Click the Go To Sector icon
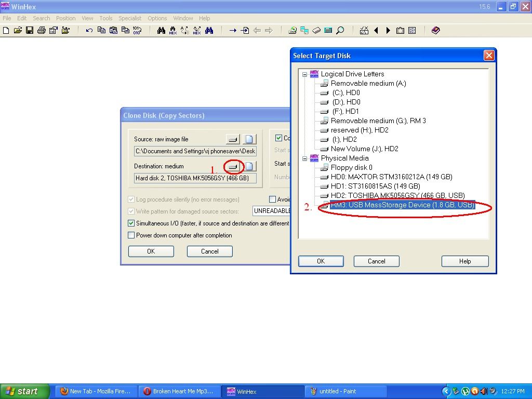The image size is (532, 399). coord(245,31)
